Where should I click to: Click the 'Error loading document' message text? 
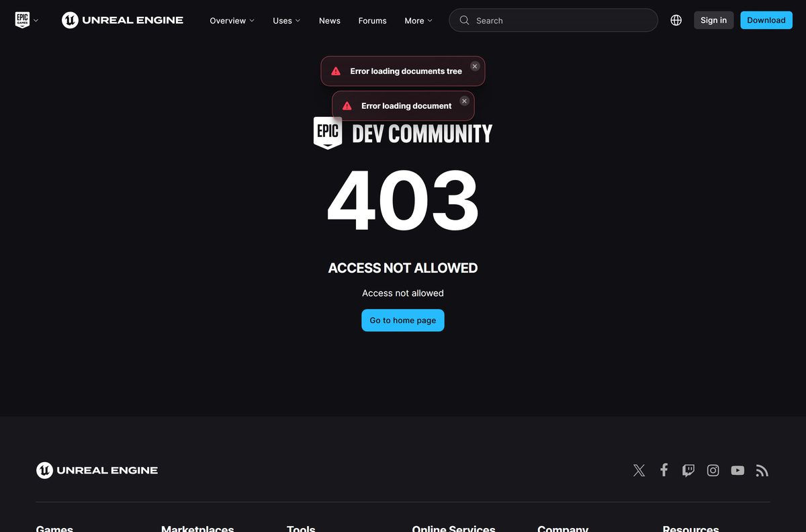(x=406, y=106)
